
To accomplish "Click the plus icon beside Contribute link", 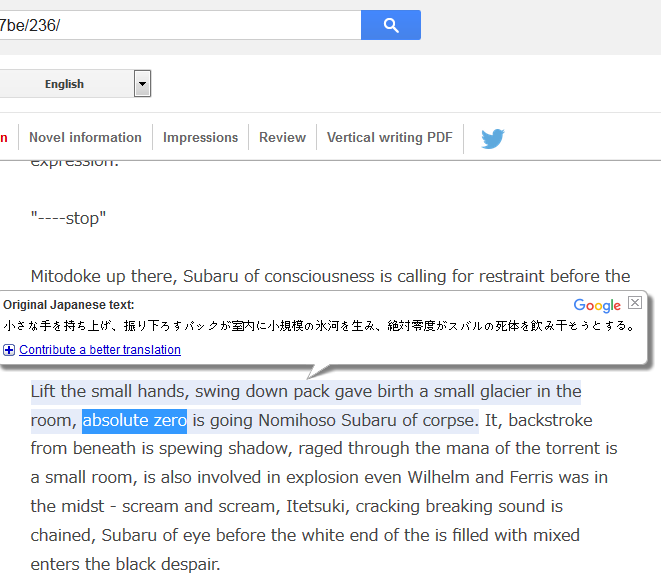I will coord(9,350).
